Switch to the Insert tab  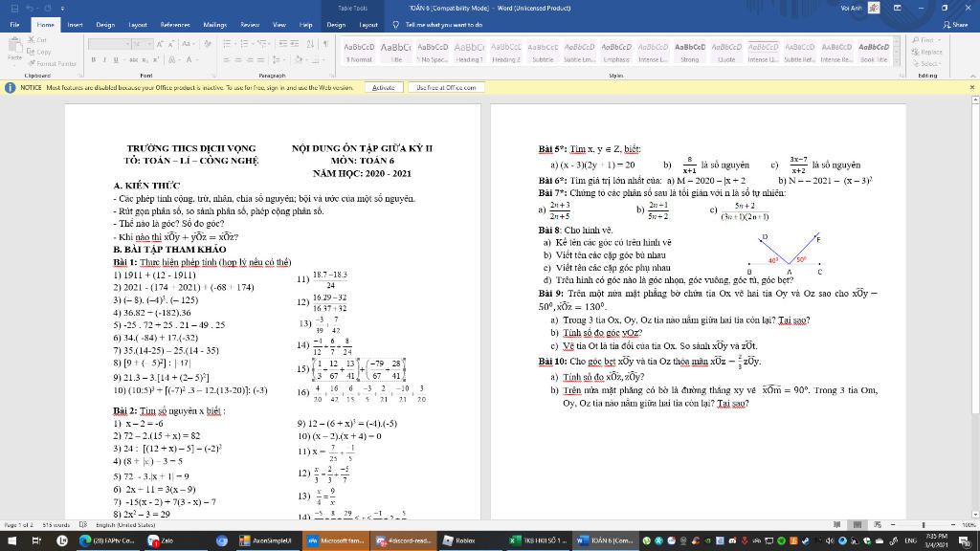point(75,25)
